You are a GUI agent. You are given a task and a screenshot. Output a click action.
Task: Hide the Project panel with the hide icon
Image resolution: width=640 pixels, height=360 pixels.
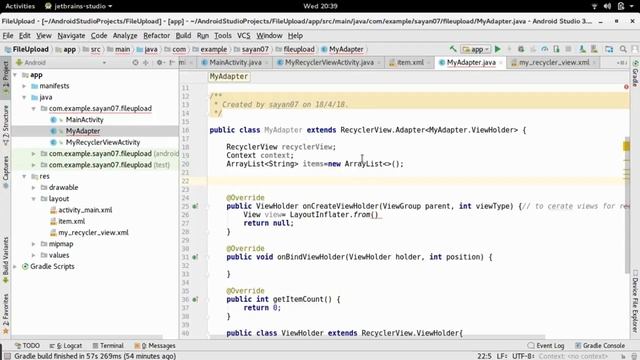click(x=172, y=62)
